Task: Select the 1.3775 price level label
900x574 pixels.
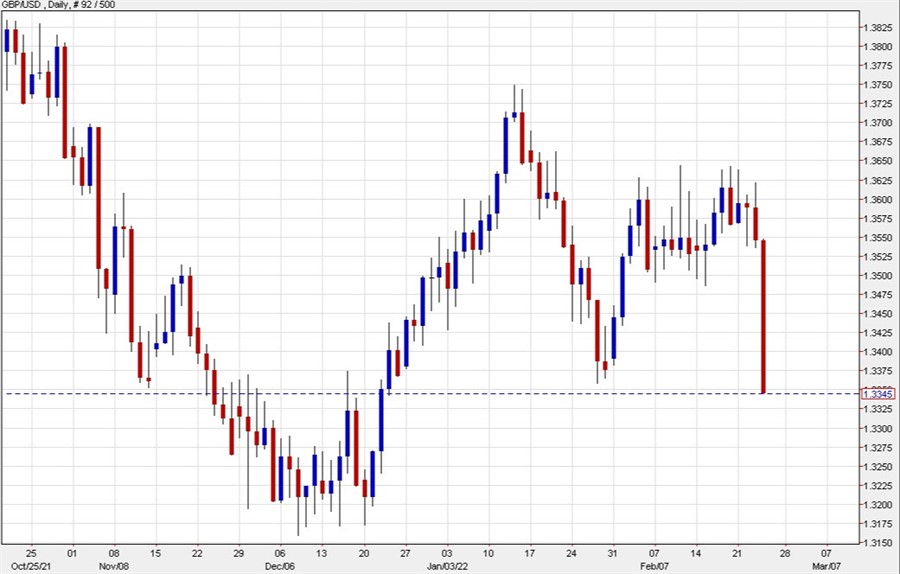Action: click(878, 65)
